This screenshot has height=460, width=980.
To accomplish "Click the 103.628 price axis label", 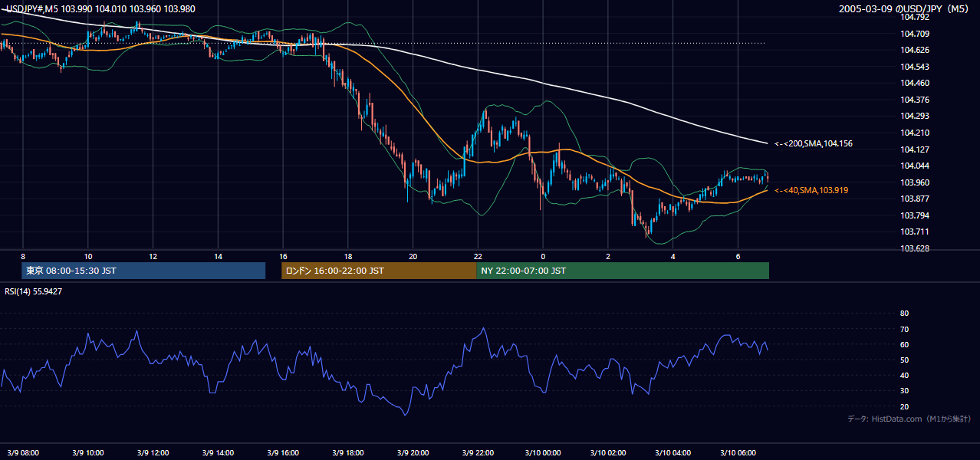I will click(915, 248).
